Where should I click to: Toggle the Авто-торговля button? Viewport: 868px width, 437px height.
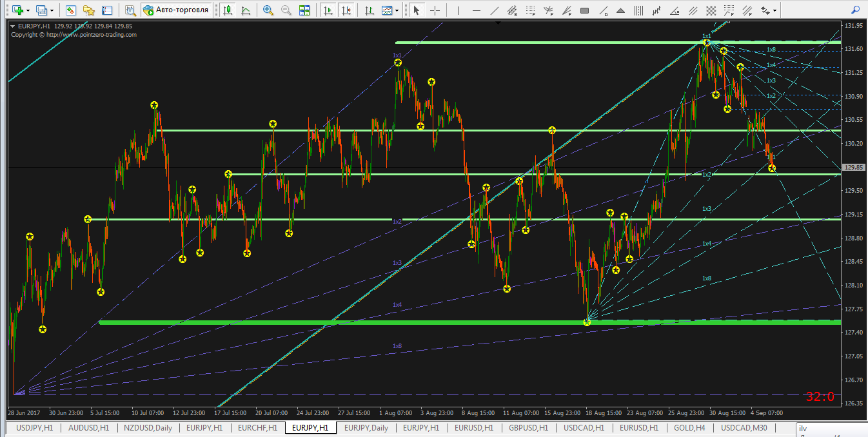click(x=177, y=10)
